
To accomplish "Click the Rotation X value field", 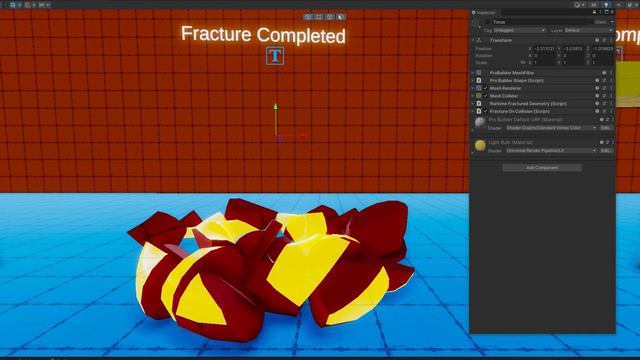I will point(544,56).
